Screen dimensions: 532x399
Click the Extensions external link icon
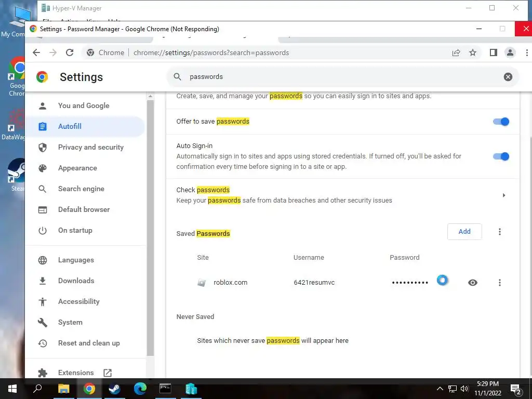(x=108, y=373)
